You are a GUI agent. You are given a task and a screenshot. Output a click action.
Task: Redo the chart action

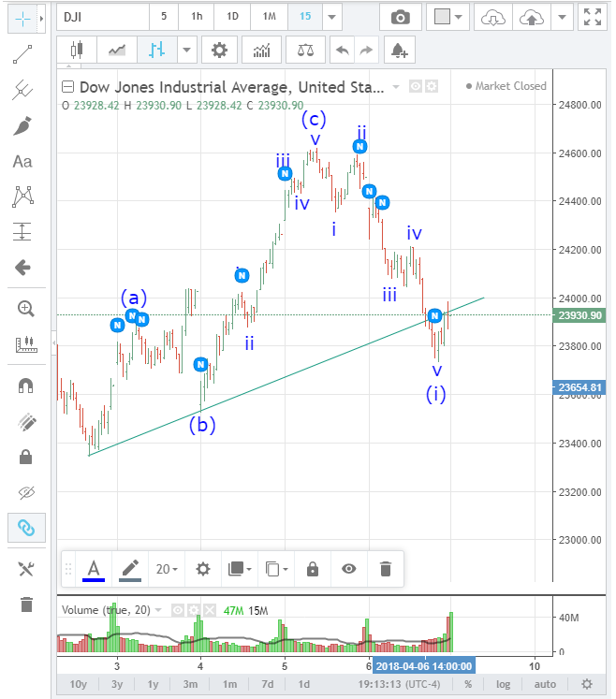[x=366, y=50]
